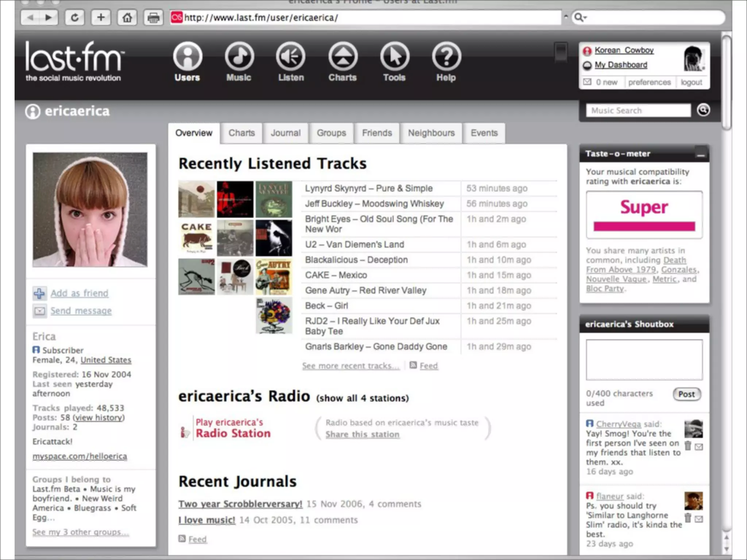Open My Dashboard link
The height and width of the screenshot is (560, 747).
pos(621,65)
